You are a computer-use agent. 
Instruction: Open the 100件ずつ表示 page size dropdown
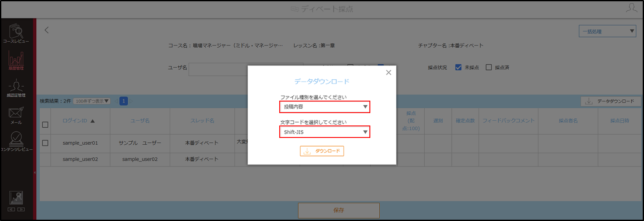pos(92,101)
